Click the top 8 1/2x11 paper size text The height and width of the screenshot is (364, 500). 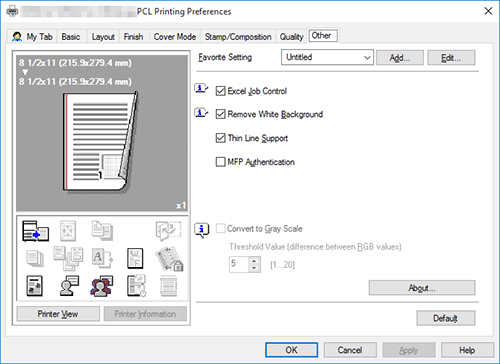click(x=75, y=63)
